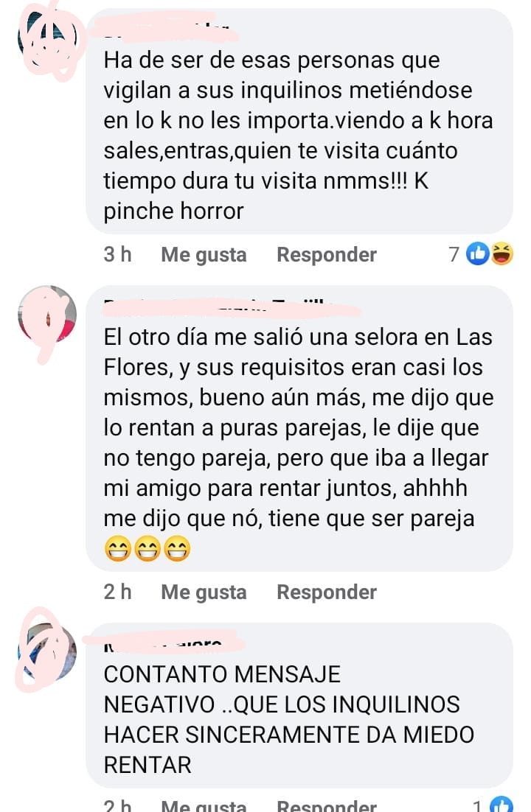This screenshot has width=531, height=812.
Task: Open the '3 h' timestamp link
Action: [x=118, y=254]
